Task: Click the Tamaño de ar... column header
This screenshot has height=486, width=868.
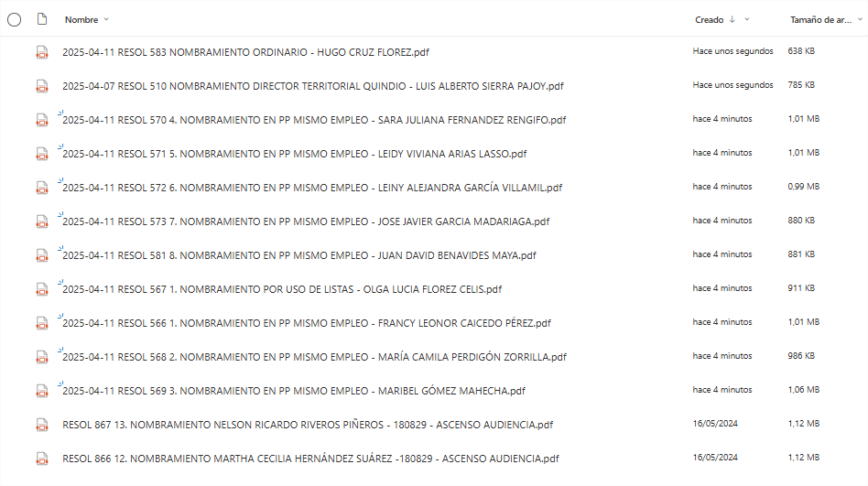Action: [x=820, y=19]
